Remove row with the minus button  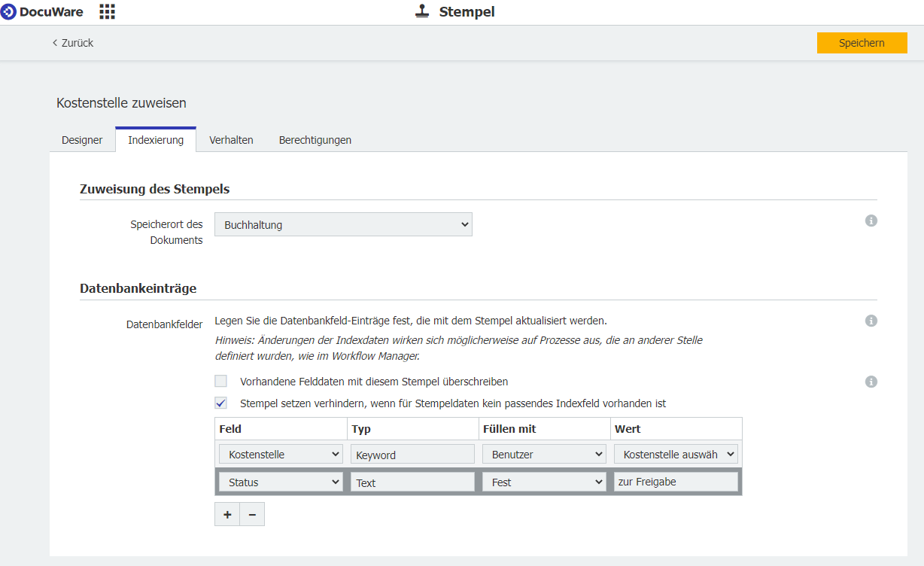(252, 514)
